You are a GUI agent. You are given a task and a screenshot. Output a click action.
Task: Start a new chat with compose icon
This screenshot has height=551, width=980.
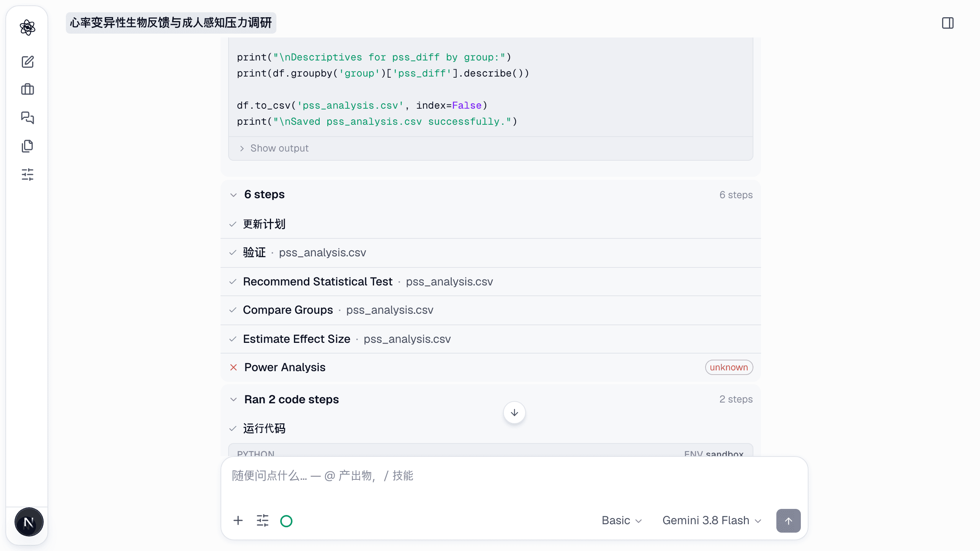[28, 62]
